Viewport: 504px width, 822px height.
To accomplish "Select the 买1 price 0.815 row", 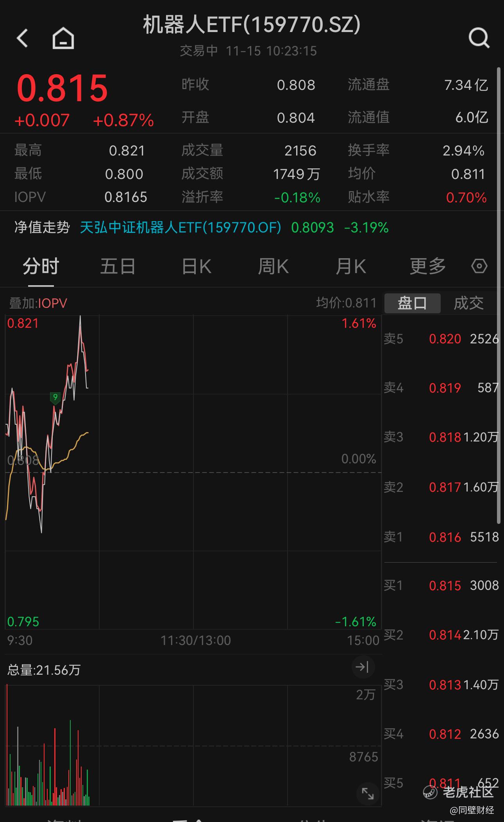I will [441, 586].
